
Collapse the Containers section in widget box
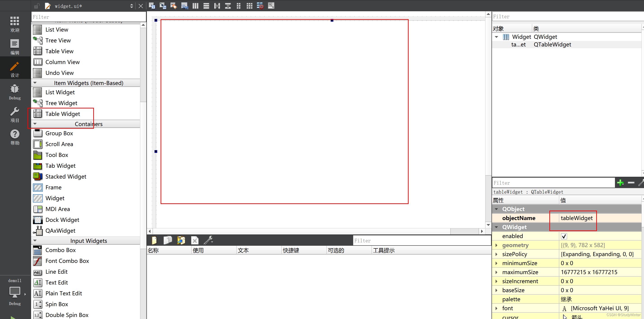[x=35, y=124]
